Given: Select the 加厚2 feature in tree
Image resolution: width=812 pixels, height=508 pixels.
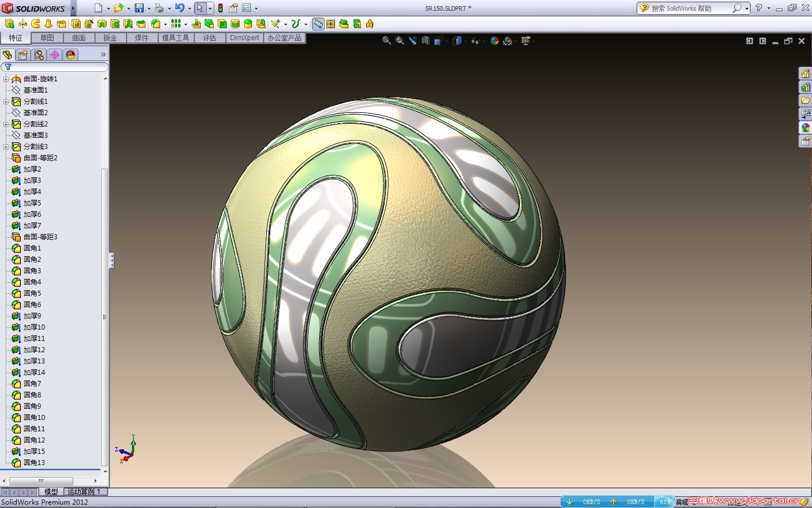Looking at the screenshot, I should point(27,169).
